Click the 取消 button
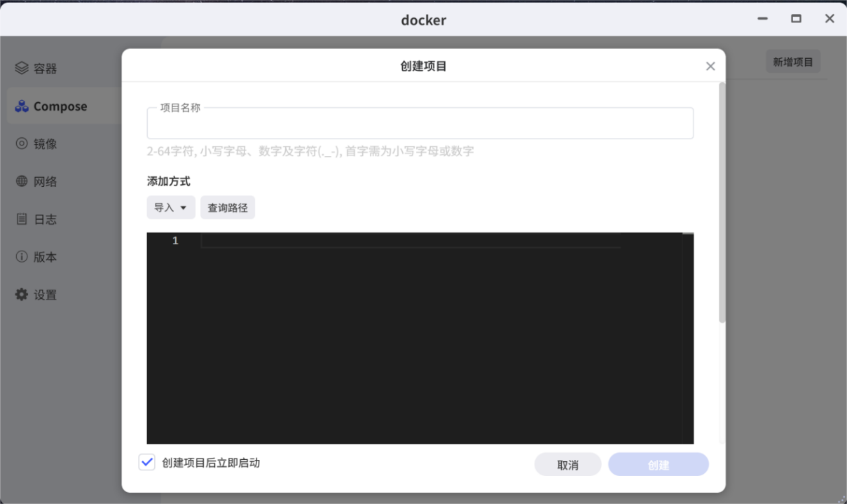This screenshot has width=847, height=504. [x=567, y=465]
